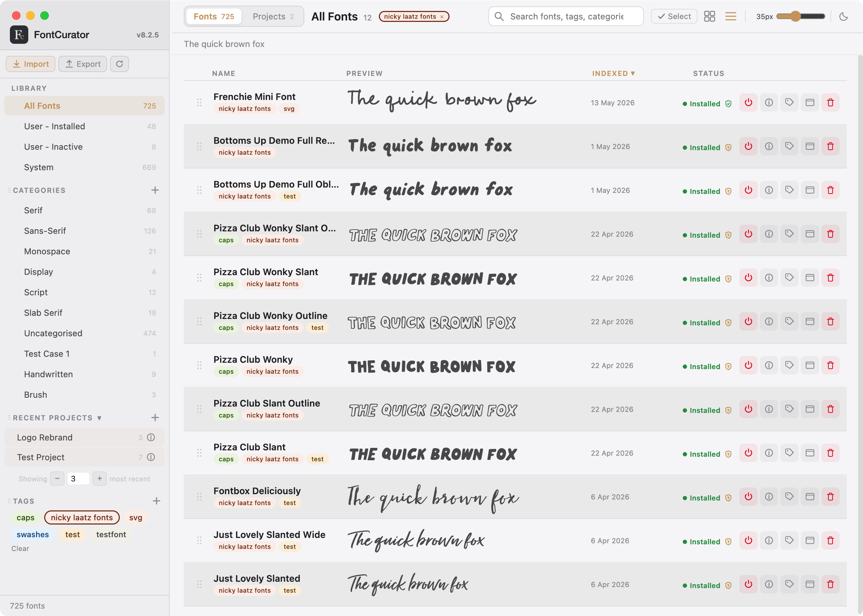This screenshot has height=616, width=863.
Task: Toggle power for Pizza Club Wonky Outline
Action: 748,322
